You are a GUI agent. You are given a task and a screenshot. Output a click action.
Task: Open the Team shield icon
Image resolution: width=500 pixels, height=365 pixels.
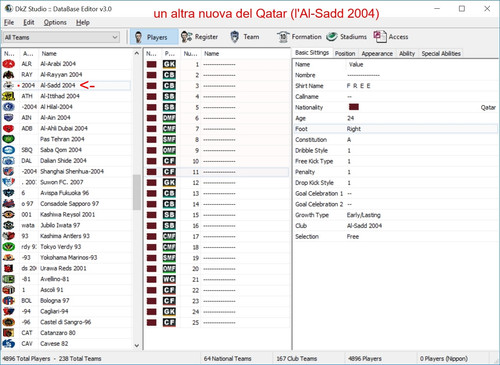pos(235,37)
